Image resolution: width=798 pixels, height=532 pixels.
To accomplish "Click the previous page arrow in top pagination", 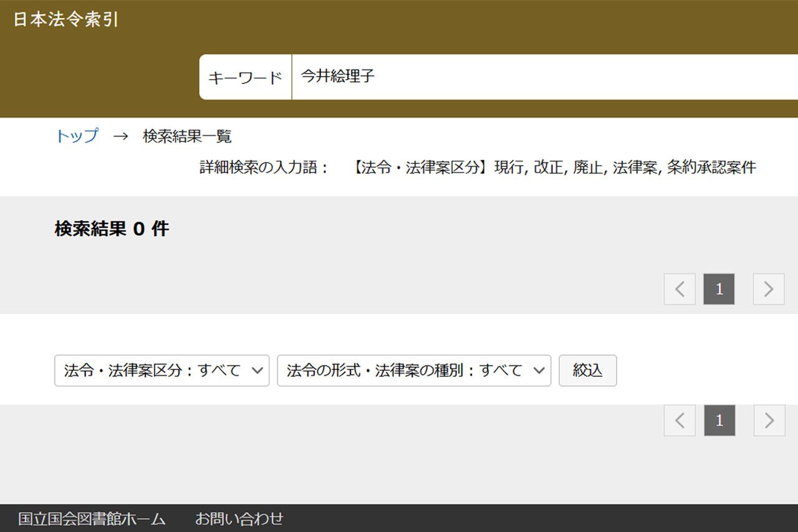I will (680, 289).
